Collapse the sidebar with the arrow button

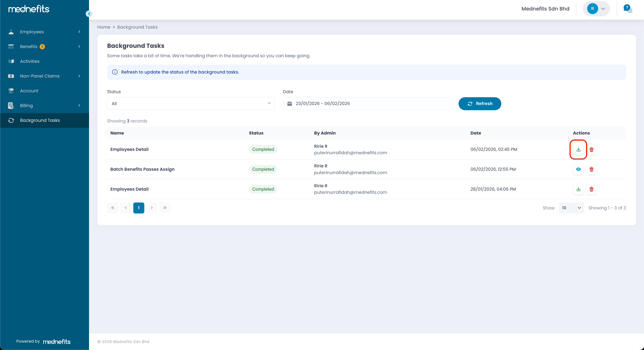(x=89, y=14)
